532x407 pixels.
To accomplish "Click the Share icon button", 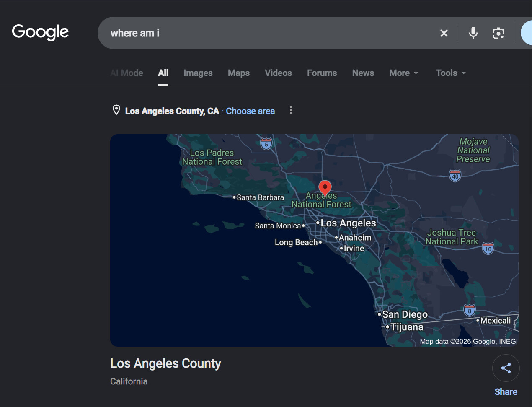I will [506, 368].
